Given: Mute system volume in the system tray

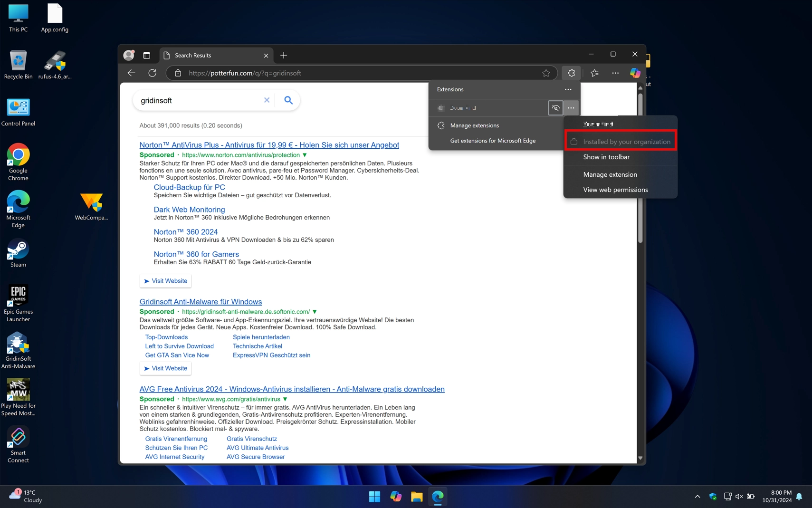Looking at the screenshot, I should [x=738, y=496].
